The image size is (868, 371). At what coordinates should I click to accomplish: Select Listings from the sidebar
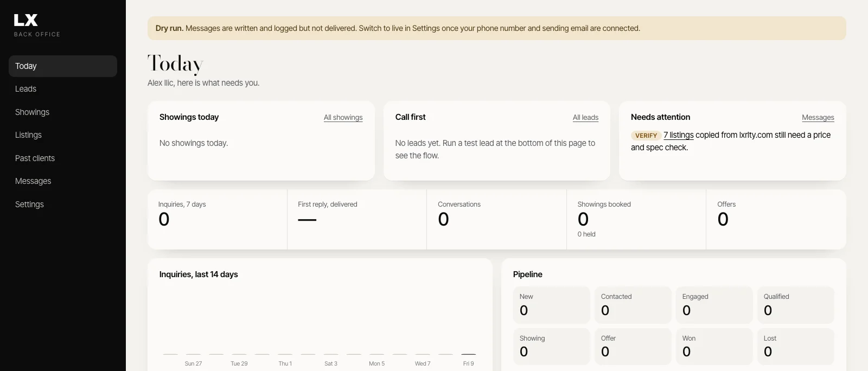[x=63, y=135]
